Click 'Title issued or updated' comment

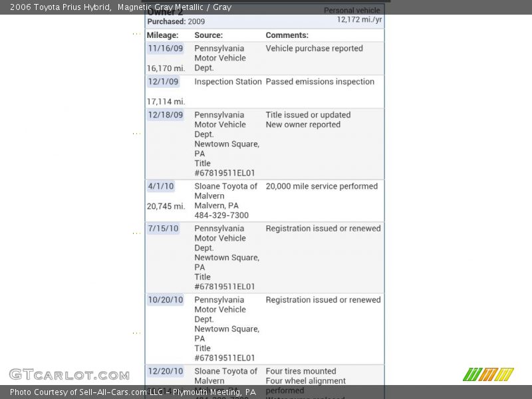[x=308, y=114]
